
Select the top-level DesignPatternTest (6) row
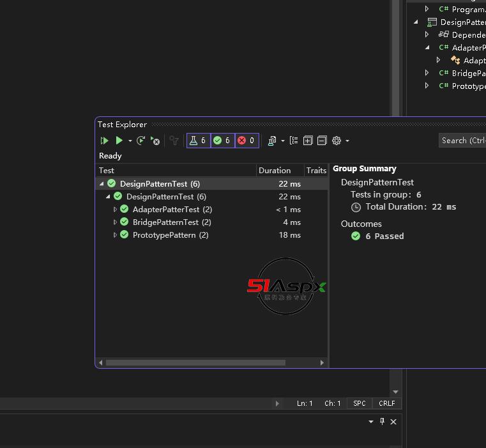point(160,184)
